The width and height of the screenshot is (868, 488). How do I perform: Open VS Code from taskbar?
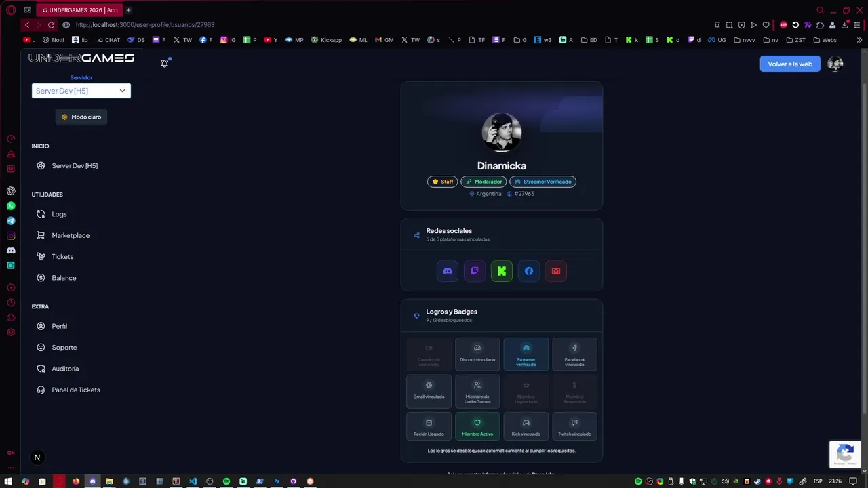[x=193, y=481]
